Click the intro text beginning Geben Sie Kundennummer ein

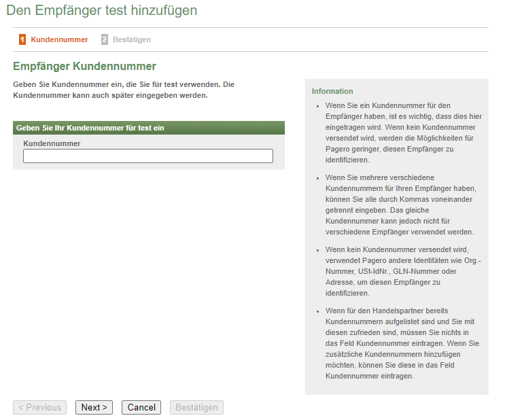[x=124, y=90]
